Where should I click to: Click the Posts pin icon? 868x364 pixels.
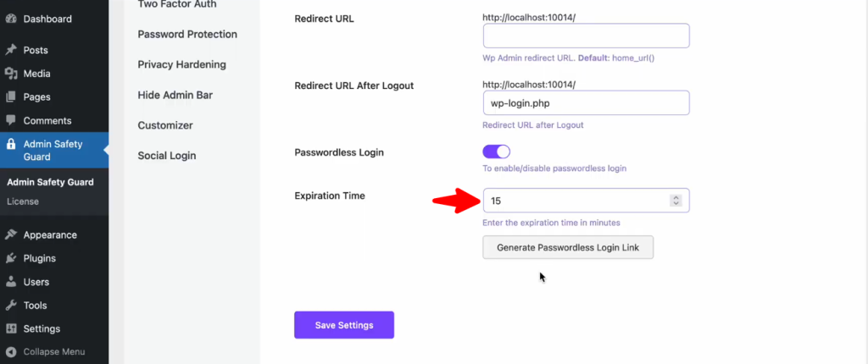pyautogui.click(x=11, y=50)
